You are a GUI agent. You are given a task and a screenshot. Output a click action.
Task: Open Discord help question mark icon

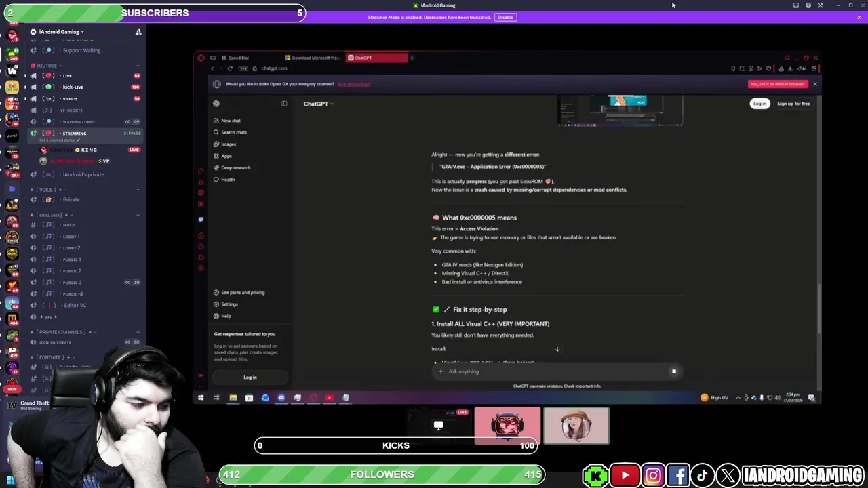808,5
